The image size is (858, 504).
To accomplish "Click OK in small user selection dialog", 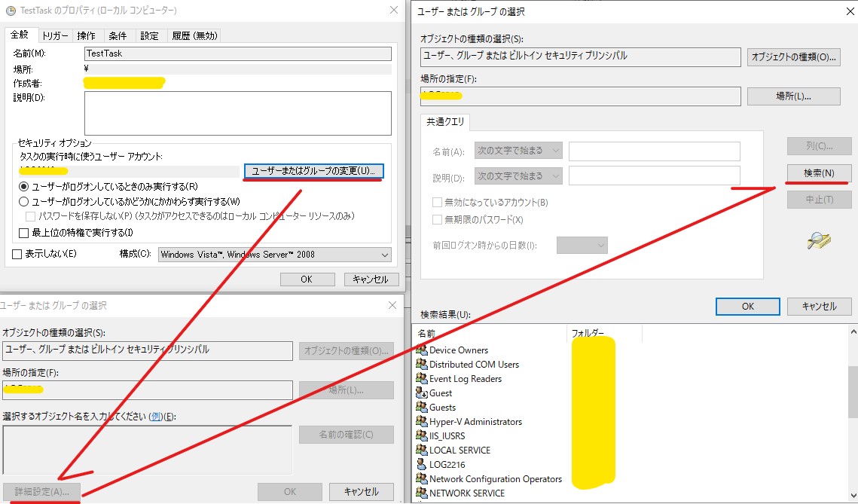I will tap(290, 491).
